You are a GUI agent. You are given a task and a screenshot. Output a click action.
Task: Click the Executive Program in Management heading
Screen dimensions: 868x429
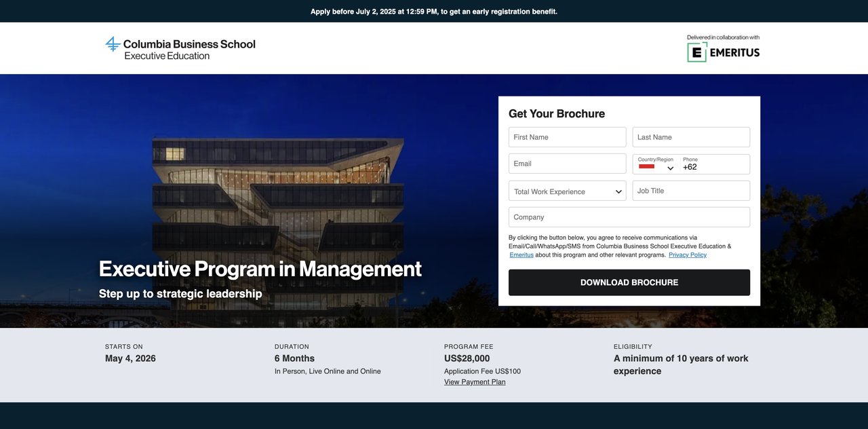click(260, 269)
